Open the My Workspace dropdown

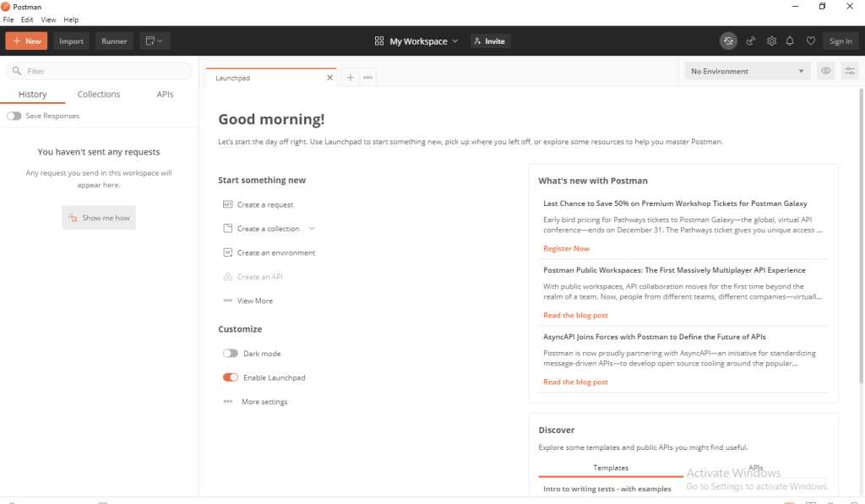click(416, 41)
